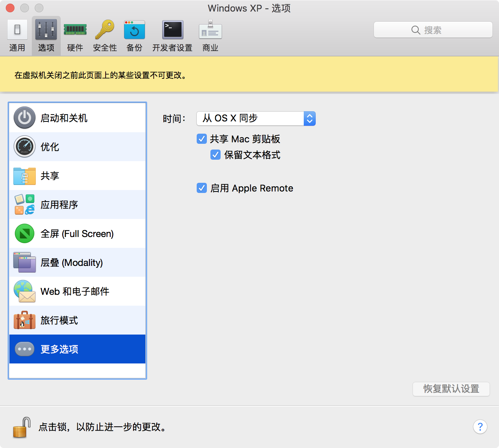Click the 搜索 search field
This screenshot has height=448, width=499.
(433, 30)
